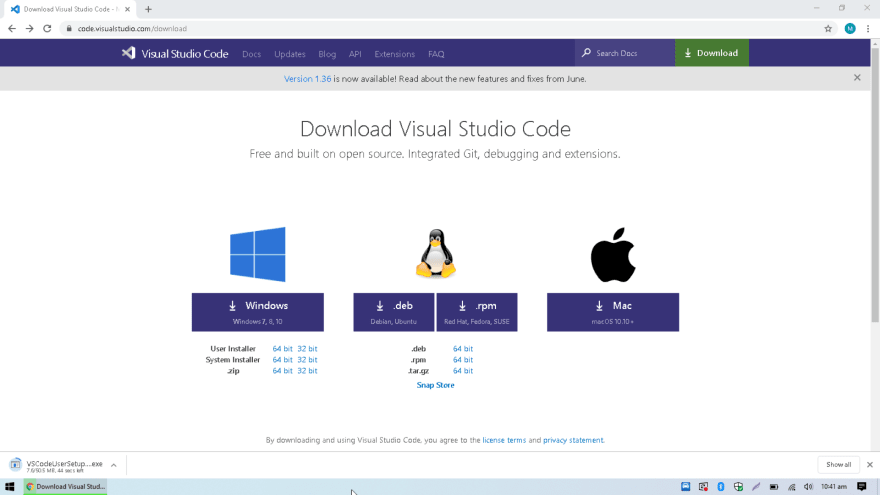Click the search magnifier icon in navbar

point(586,53)
